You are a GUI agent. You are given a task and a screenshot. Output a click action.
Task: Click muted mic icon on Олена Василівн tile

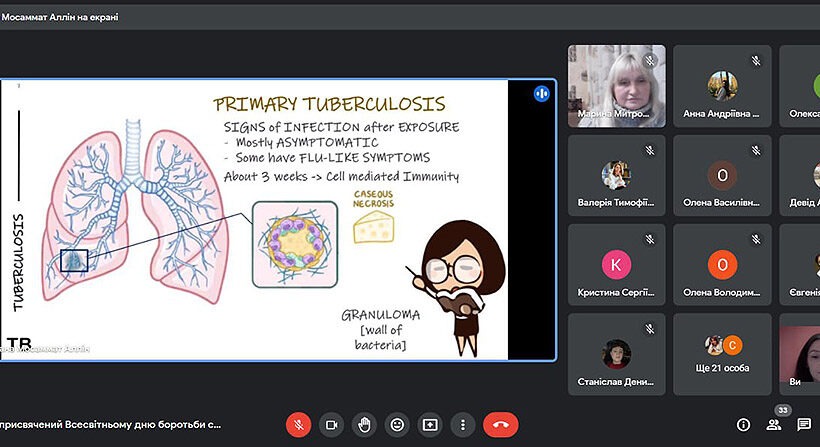point(756,151)
